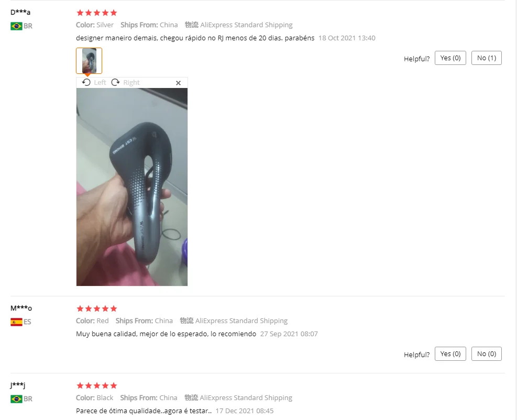This screenshot has height=420, width=517.
Task: Click the star rating on J***j's review
Action: [x=96, y=386]
